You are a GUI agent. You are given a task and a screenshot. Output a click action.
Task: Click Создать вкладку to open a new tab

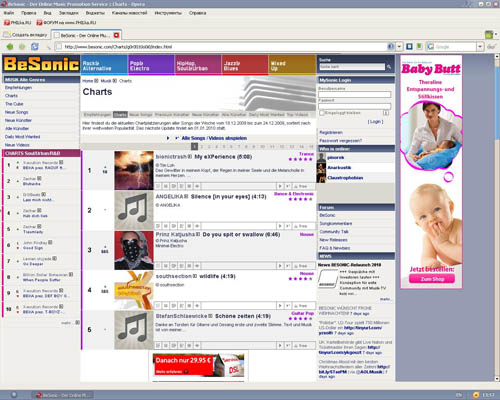tap(26, 35)
